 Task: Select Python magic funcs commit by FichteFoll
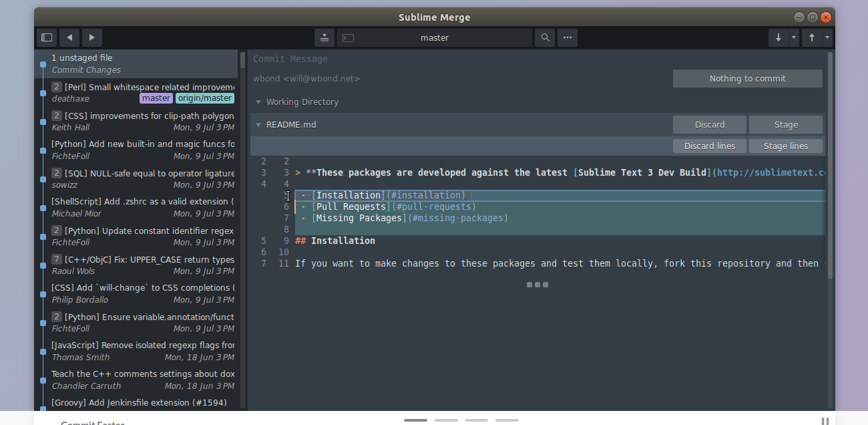137,150
